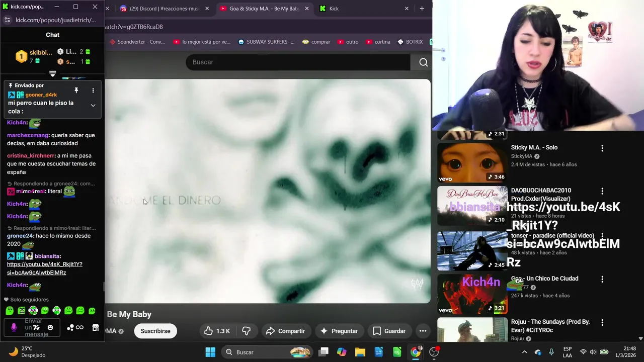Collapse the chat leaderboard handle
Screen dimensions: 644x362
pos(52,74)
